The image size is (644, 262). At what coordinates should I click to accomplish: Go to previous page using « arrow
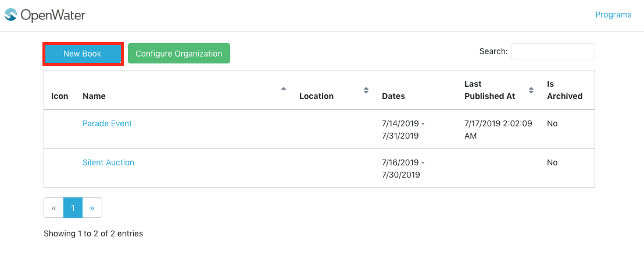(54, 208)
